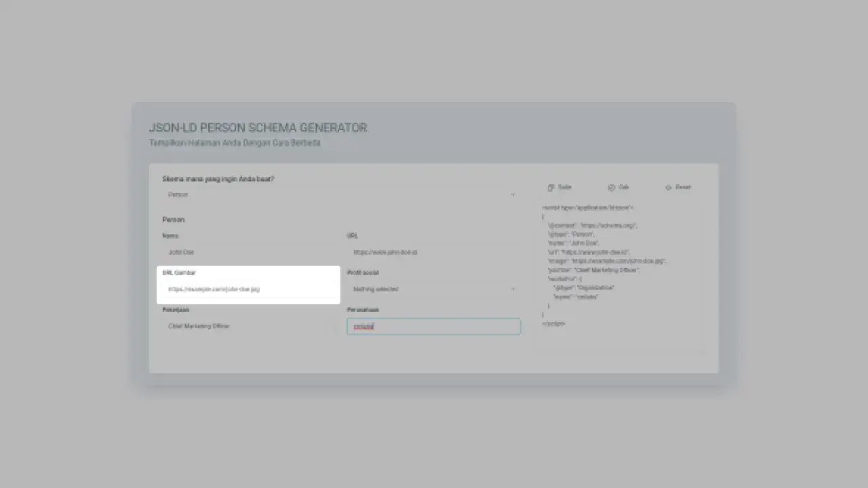The width and height of the screenshot is (868, 488).
Task: Click the chevron arrow in Profil sosial
Action: pyautogui.click(x=513, y=289)
